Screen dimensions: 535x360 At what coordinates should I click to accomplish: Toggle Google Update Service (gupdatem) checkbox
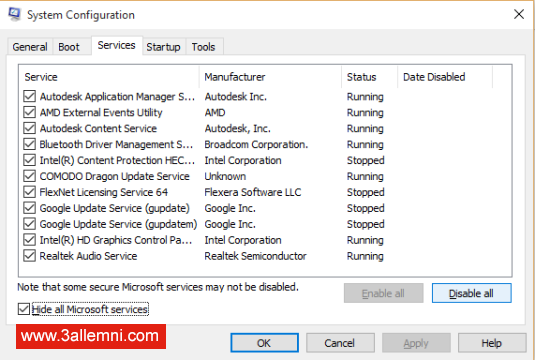tap(29, 224)
